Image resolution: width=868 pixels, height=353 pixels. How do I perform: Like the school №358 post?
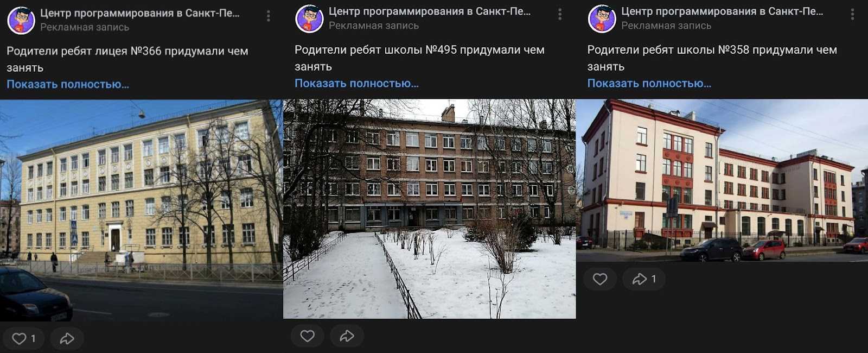[600, 279]
